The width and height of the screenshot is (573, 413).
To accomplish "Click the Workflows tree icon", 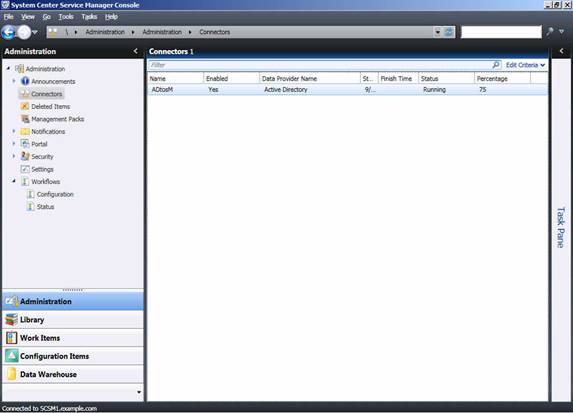I will click(x=25, y=181).
